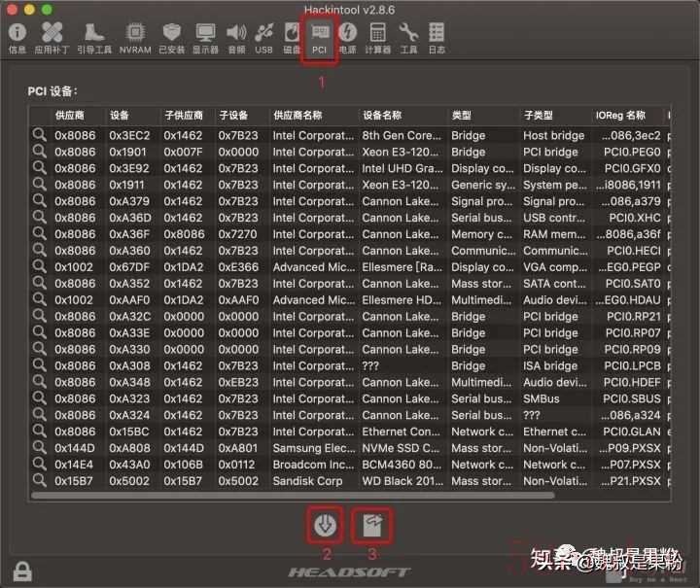The image size is (700, 588).
Task: Click magnifier icon for Broadcom BCM4360 row
Action: pyautogui.click(x=39, y=464)
